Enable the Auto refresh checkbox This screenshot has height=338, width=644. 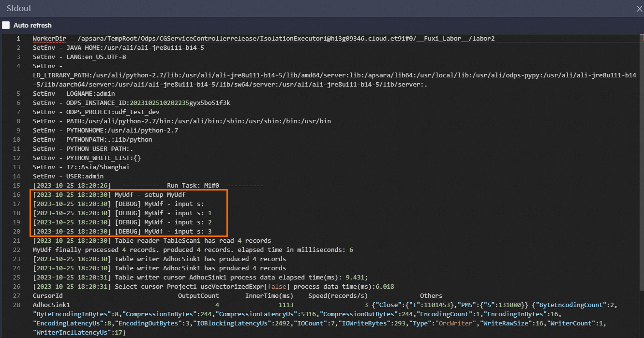pos(6,25)
